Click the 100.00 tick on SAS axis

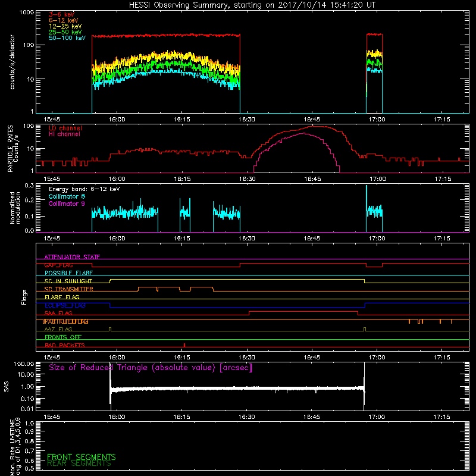click(x=24, y=364)
